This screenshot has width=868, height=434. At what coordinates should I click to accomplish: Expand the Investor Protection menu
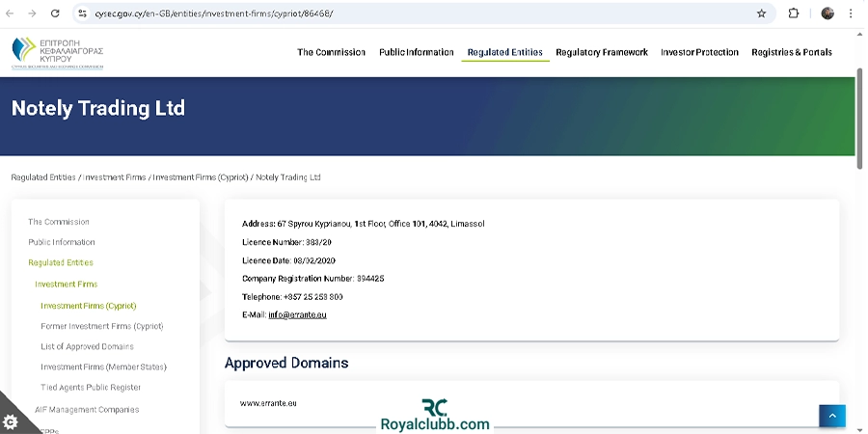point(699,52)
